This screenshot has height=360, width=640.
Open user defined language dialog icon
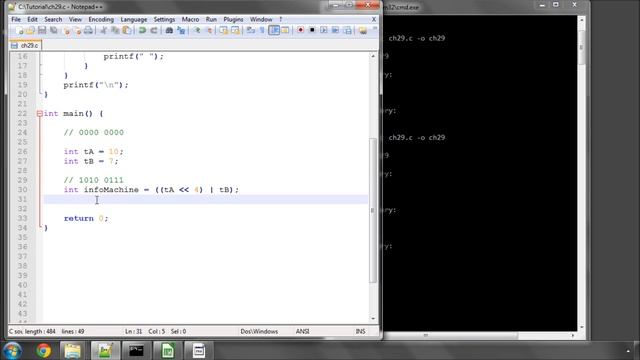pos(285,30)
